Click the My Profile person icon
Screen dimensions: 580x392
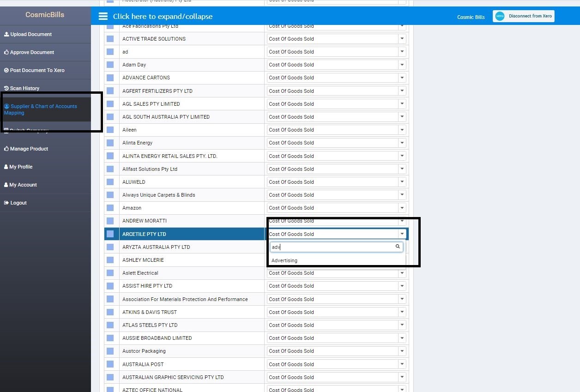click(x=6, y=167)
